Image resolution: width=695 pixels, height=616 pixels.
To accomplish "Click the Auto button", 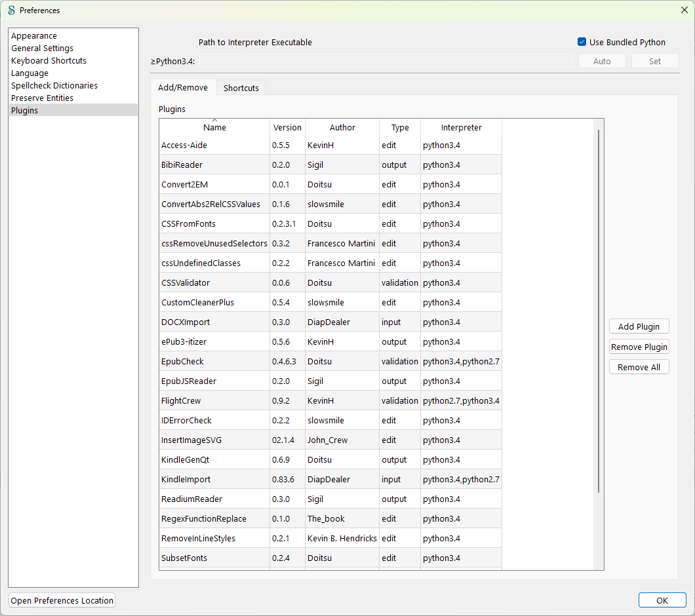I will point(602,61).
